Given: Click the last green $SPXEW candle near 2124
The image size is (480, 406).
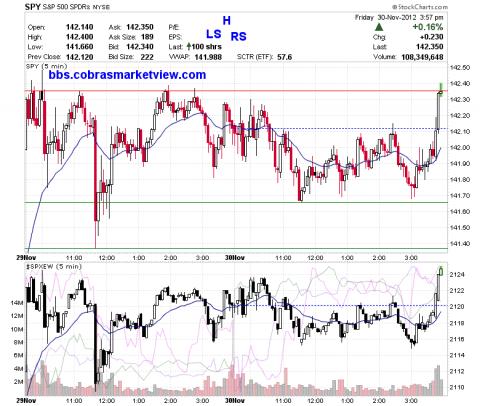Looking at the screenshot, I should tap(441, 271).
